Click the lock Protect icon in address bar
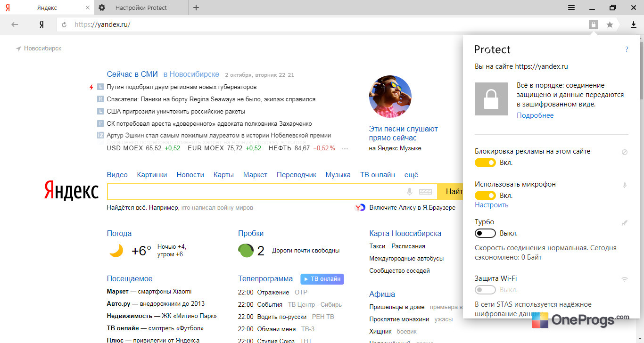Viewport: 644px width, 343px height. coord(593,24)
